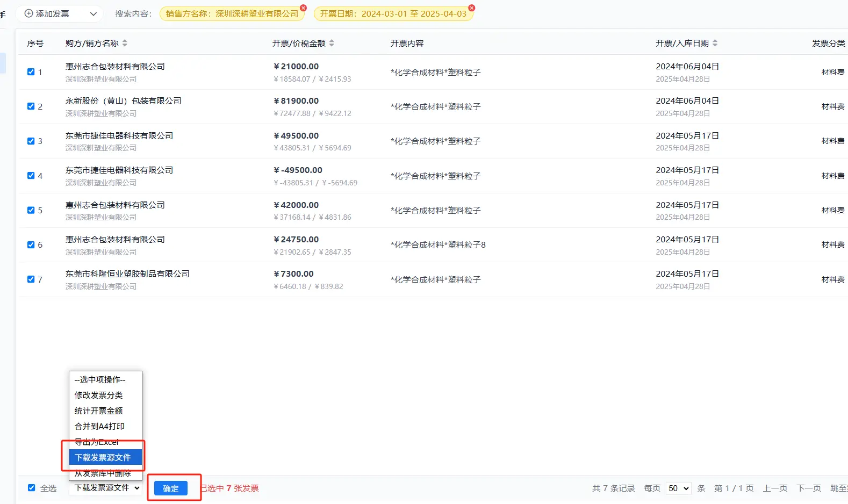Uncheck row 4 checkbox
Viewport: 848px width, 504px height.
[31, 175]
